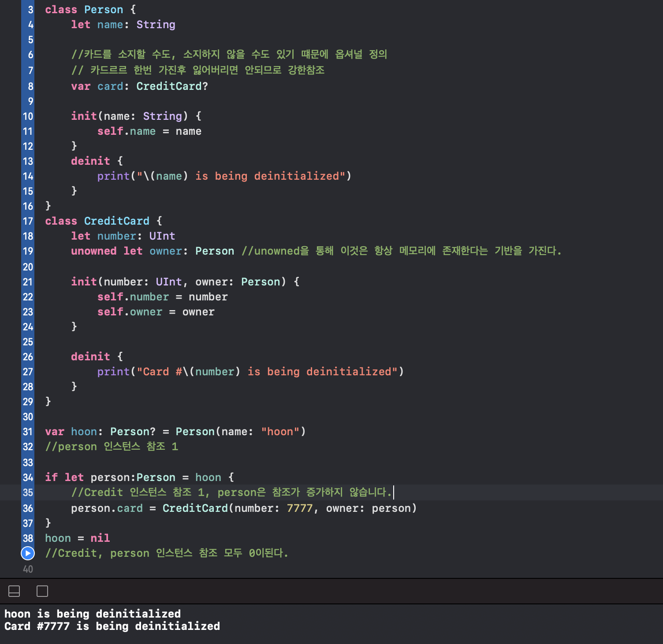Screen dimensions: 663x644
Task: Toggle the debug console panel icon
Action: [14, 591]
